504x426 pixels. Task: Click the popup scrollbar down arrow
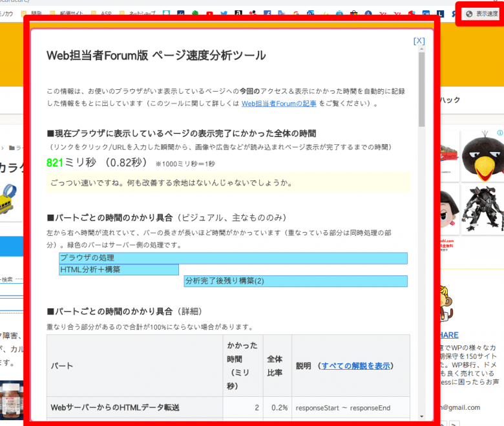click(421, 417)
